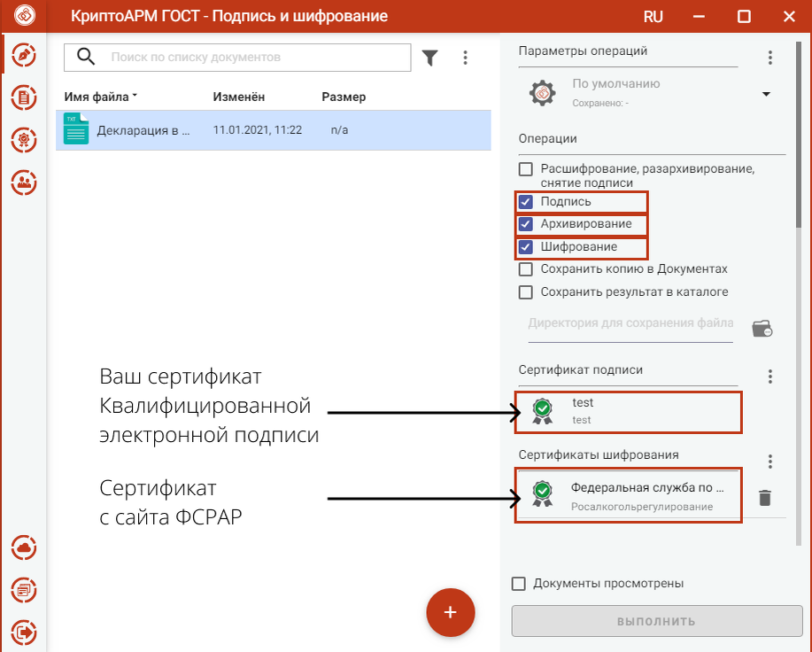
Task: Sort by Изменён column header
Action: (239, 97)
